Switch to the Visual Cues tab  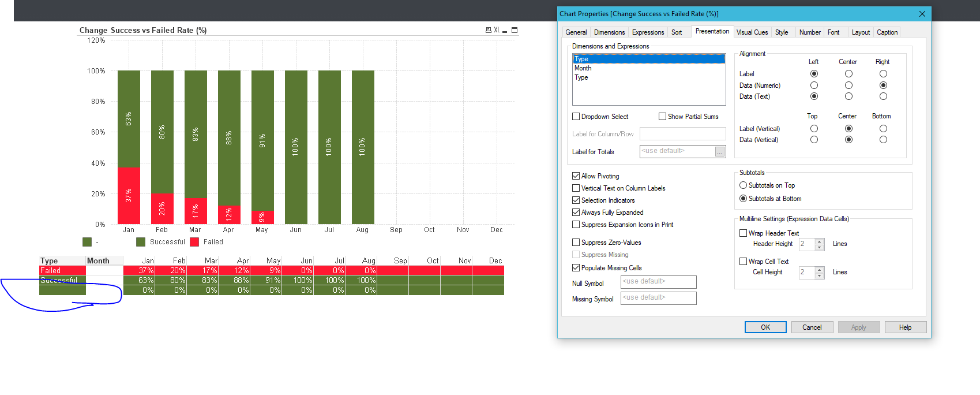click(x=752, y=32)
